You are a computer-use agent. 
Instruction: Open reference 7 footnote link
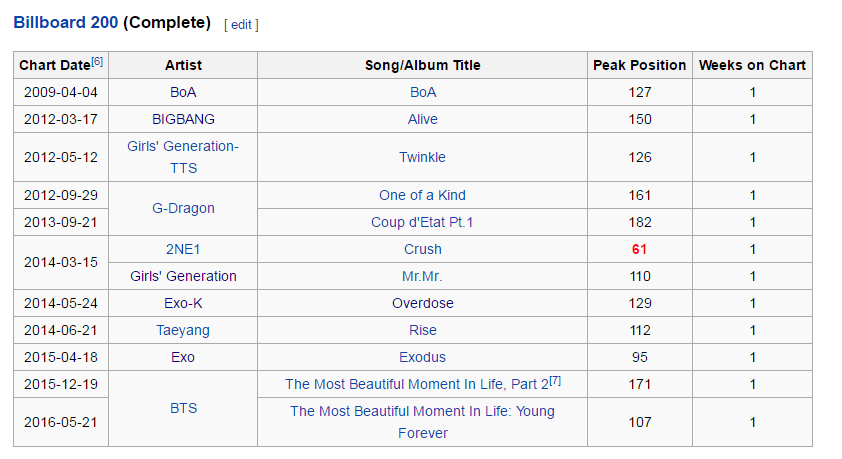coord(555,381)
